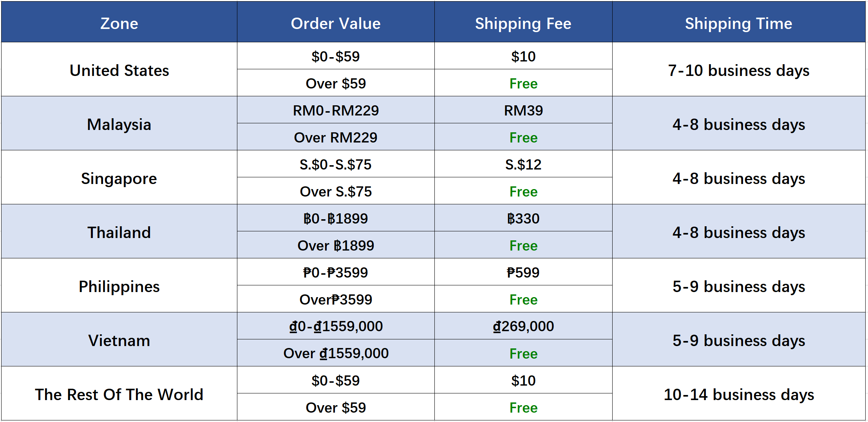Select the Shipping Time column header
Screen dimensions: 868x422
(x=738, y=23)
